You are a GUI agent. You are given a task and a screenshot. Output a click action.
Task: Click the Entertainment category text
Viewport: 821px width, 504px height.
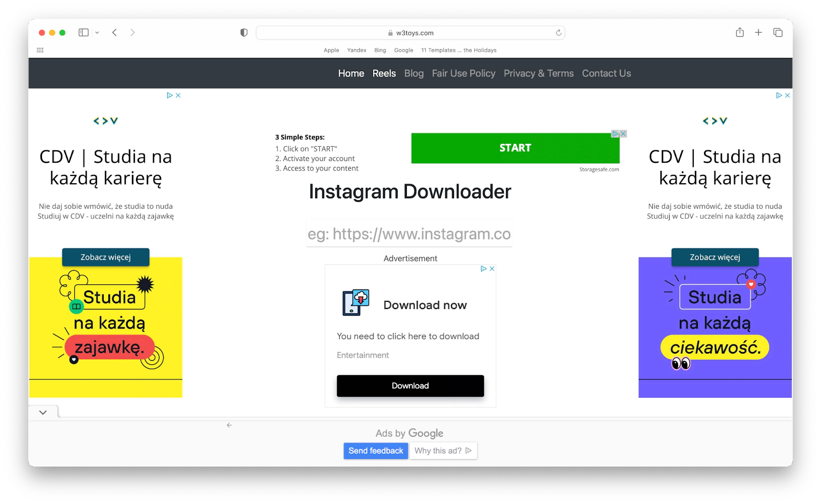point(363,355)
